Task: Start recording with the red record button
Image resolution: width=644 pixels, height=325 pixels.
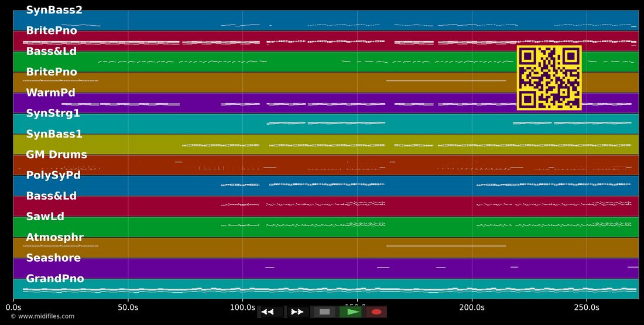Action: (376, 312)
